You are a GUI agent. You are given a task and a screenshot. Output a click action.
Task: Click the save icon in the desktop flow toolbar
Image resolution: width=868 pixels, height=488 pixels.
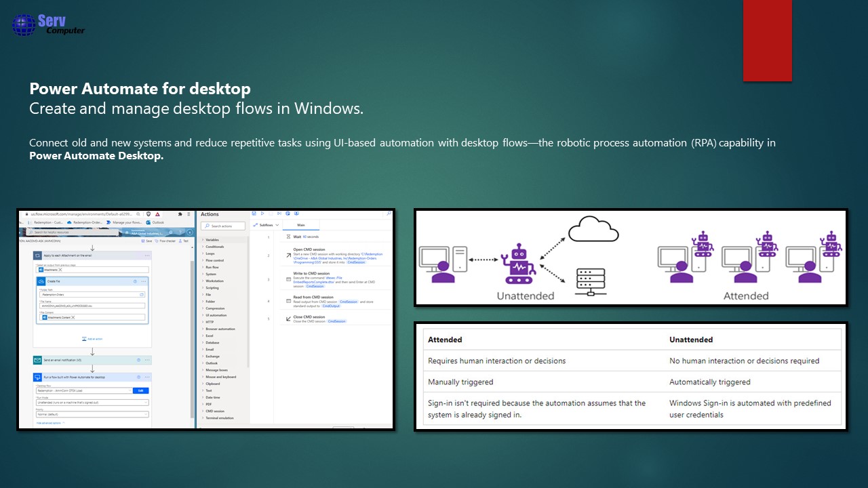coord(253,214)
